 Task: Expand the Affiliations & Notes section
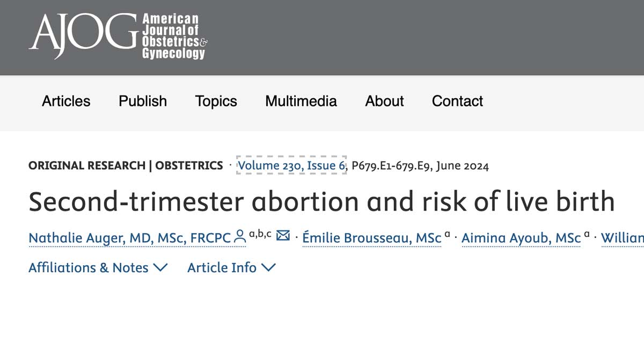[89, 267]
